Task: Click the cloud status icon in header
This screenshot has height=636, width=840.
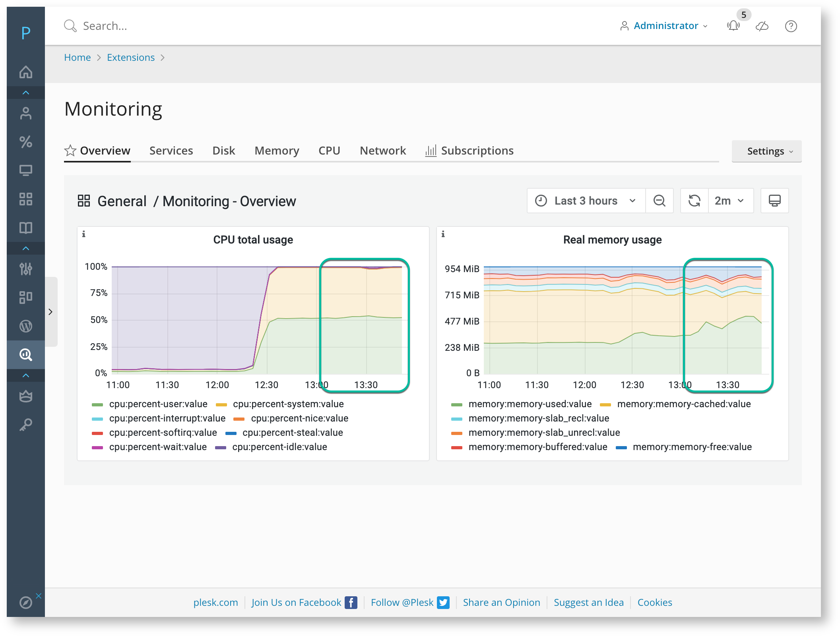Action: point(762,26)
